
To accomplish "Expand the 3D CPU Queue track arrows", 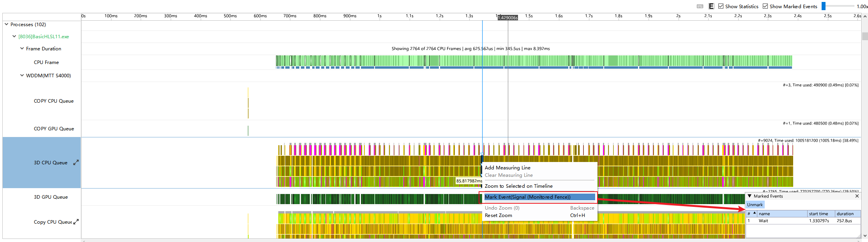I will coord(76,162).
